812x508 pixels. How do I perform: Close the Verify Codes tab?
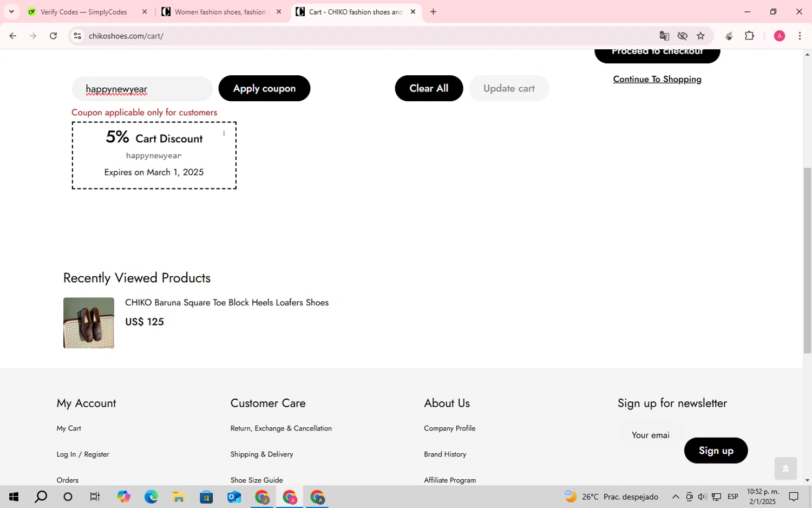[x=145, y=11]
